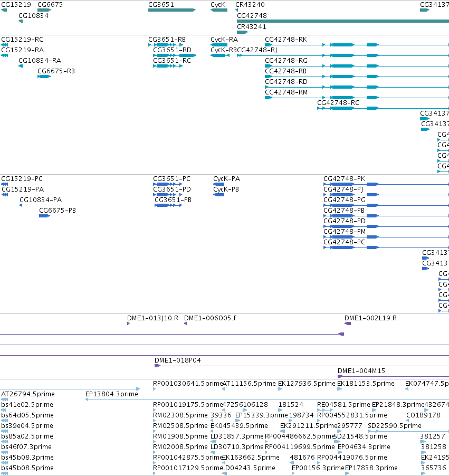Select protein CycK-PB label

[x=226, y=189]
